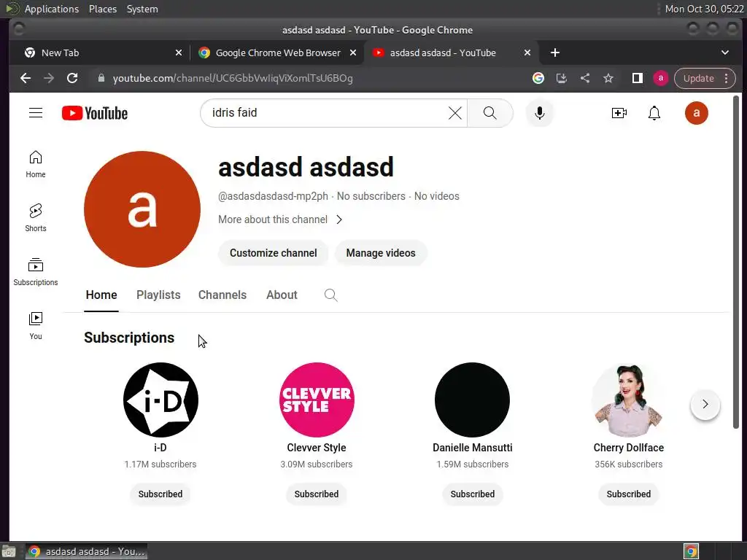Start voice search with the microphone
This screenshot has width=747, height=560.
click(x=539, y=113)
